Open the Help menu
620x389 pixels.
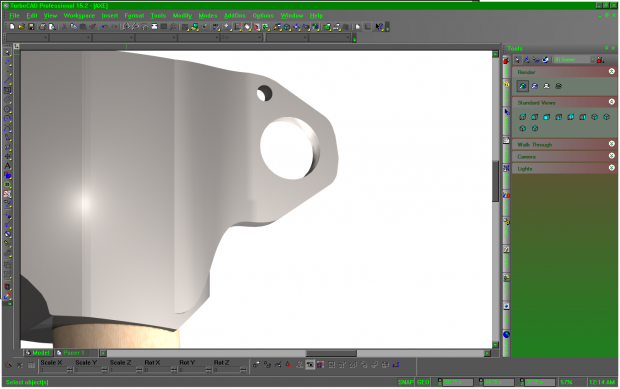(316, 16)
